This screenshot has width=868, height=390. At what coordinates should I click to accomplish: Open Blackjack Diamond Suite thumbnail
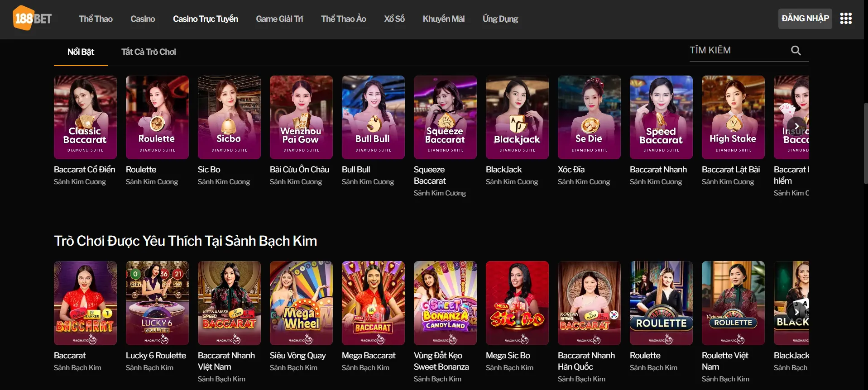coord(517,117)
